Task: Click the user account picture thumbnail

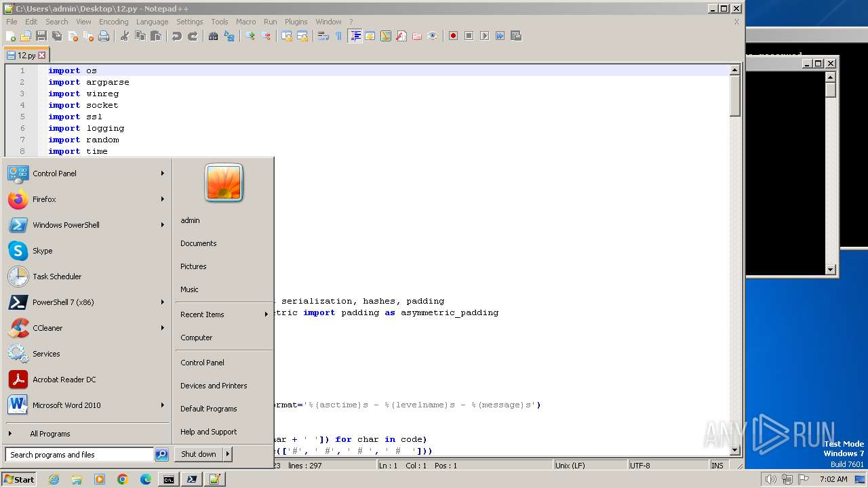Action: [224, 183]
